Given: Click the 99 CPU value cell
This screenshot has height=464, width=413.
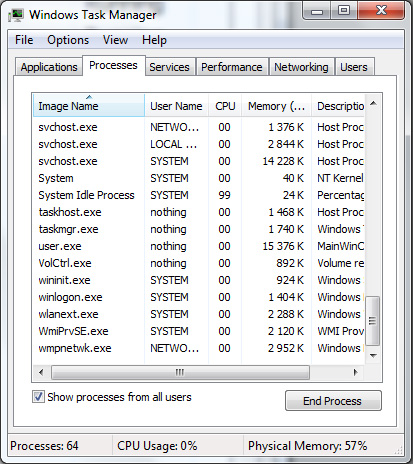Looking at the screenshot, I should 224,195.
